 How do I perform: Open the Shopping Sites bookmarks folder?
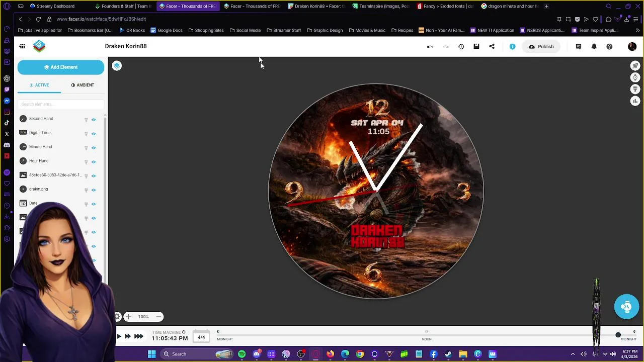point(206,30)
